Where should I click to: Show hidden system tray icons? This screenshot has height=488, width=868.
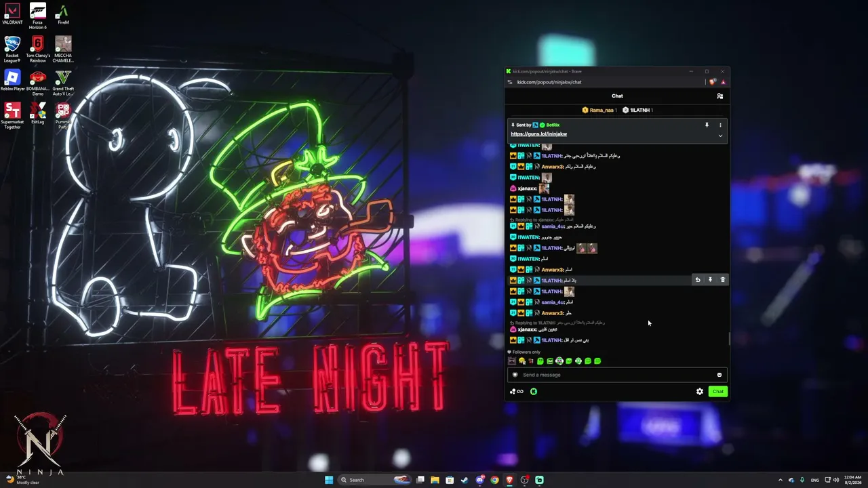(780, 480)
